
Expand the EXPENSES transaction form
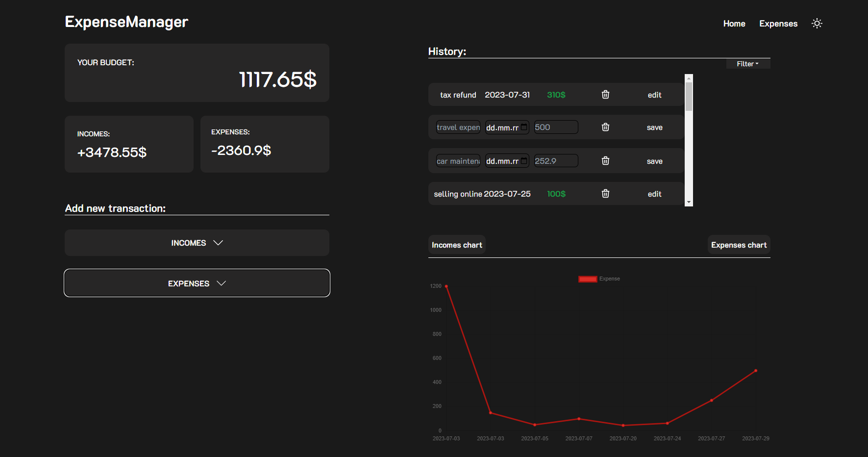click(x=197, y=283)
